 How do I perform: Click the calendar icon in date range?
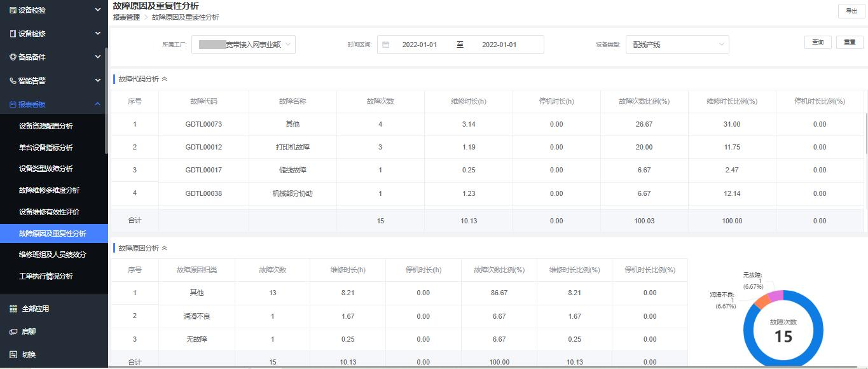[386, 45]
